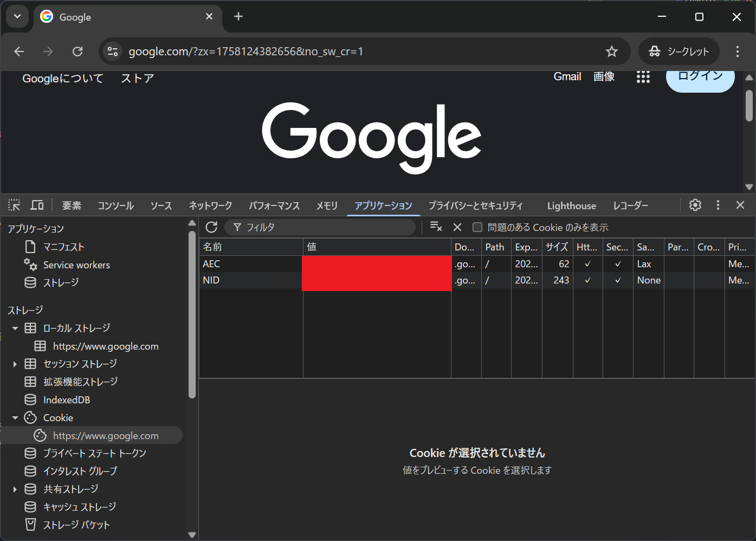
Task: Open ストレージ under アプリケーション
Action: pyautogui.click(x=61, y=282)
